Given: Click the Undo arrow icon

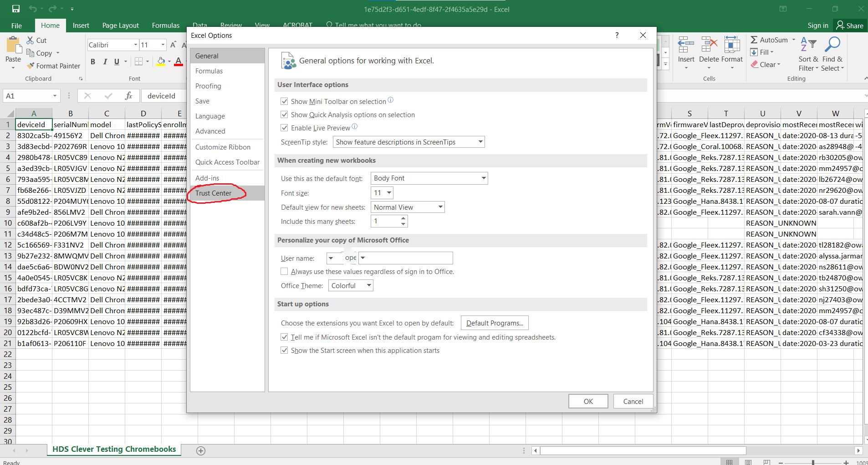Looking at the screenshot, I should pyautogui.click(x=32, y=9).
